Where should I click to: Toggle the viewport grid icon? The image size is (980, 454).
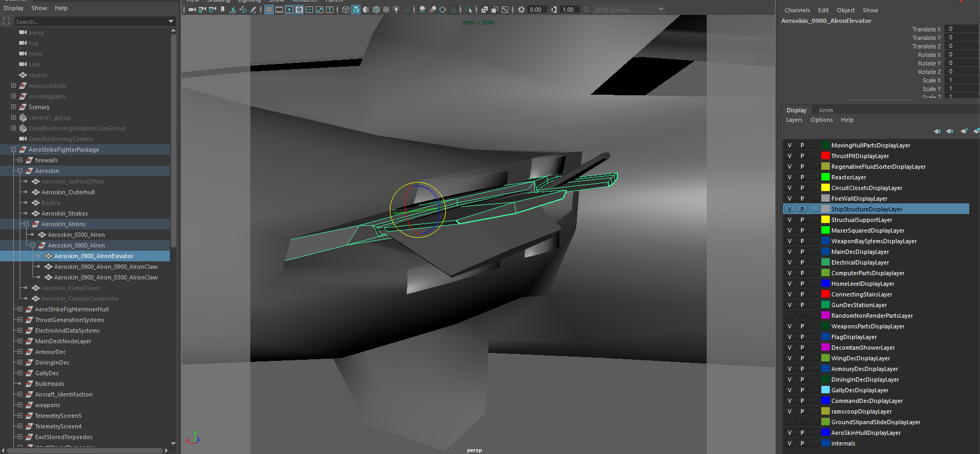269,10
